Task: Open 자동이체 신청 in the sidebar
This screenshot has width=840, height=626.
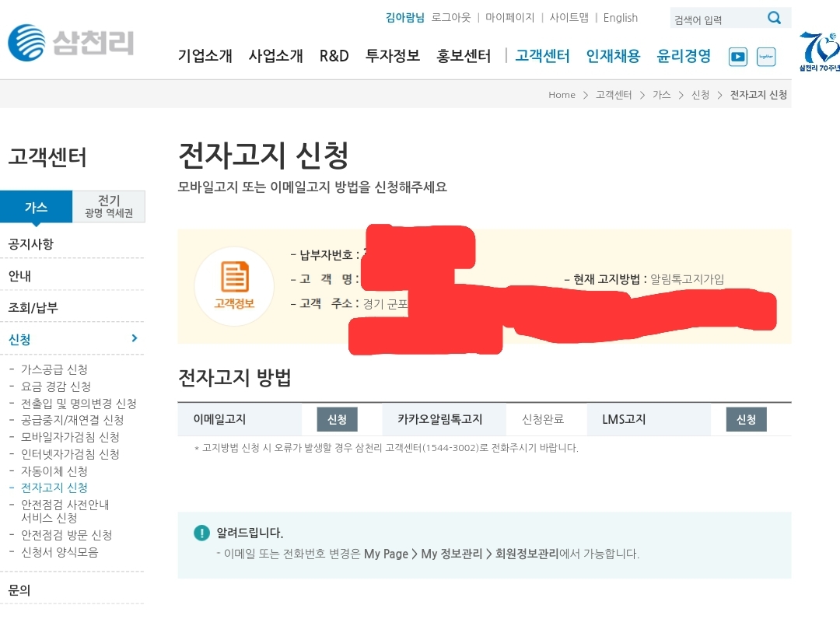Action: 54,471
